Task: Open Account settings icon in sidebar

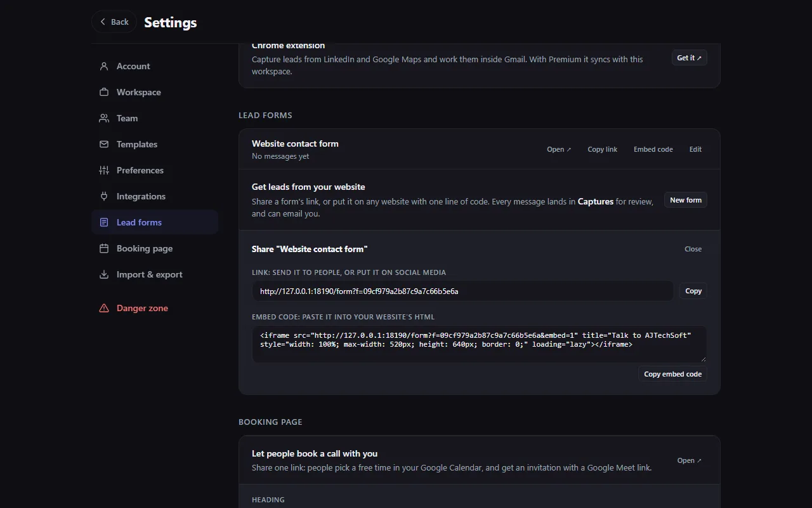Action: (x=104, y=66)
